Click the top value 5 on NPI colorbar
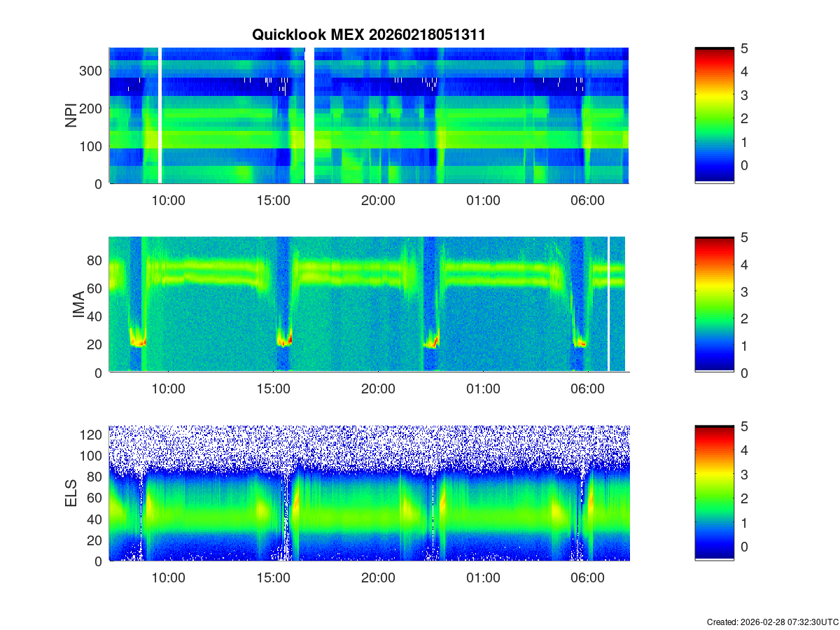Viewport: 840px width, 630px height. [745, 48]
